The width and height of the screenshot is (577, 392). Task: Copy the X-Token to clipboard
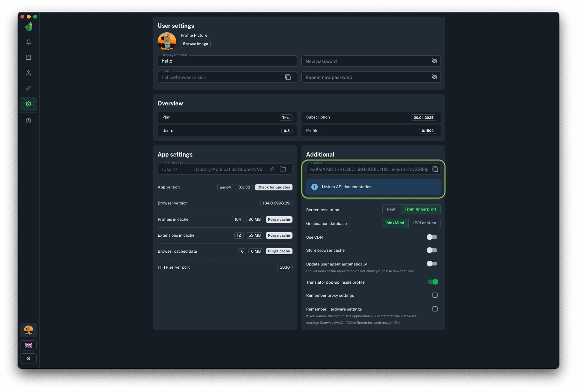point(435,169)
